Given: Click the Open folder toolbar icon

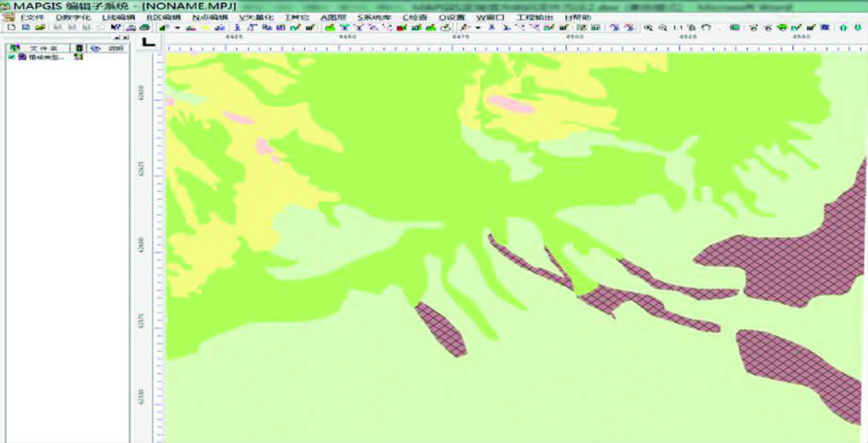Looking at the screenshot, I should pos(40,27).
